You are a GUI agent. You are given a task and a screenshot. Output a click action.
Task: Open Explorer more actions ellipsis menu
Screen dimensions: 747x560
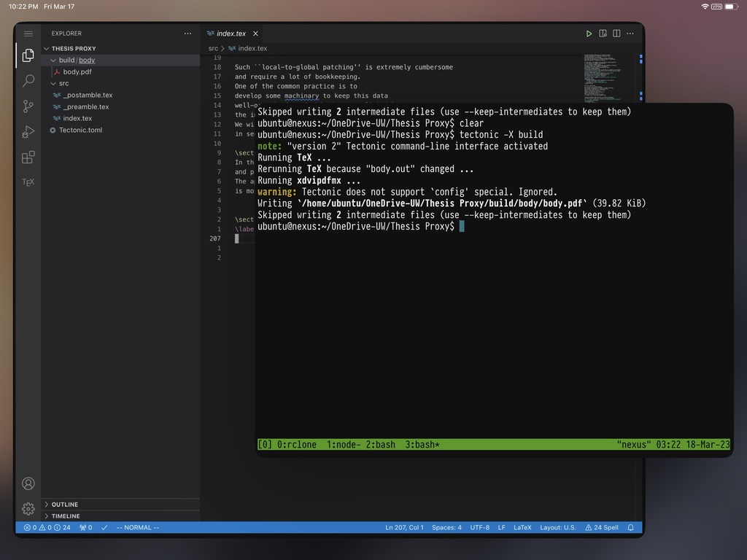coord(187,34)
